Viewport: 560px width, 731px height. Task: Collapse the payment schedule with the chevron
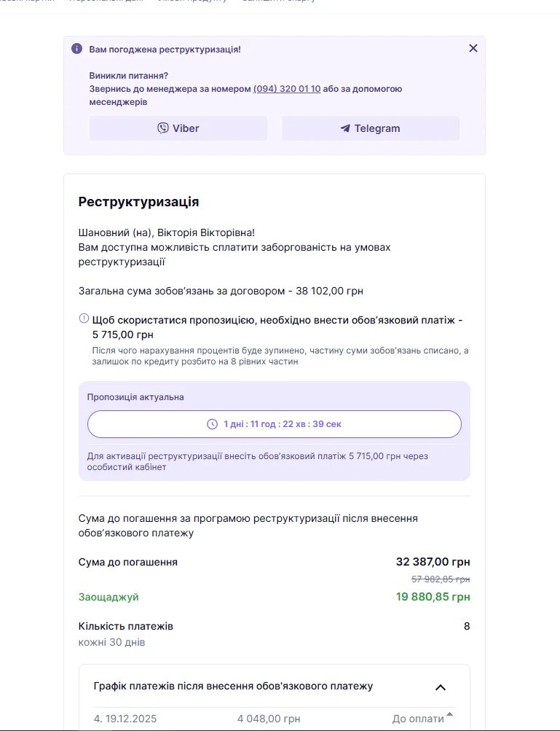[440, 687]
